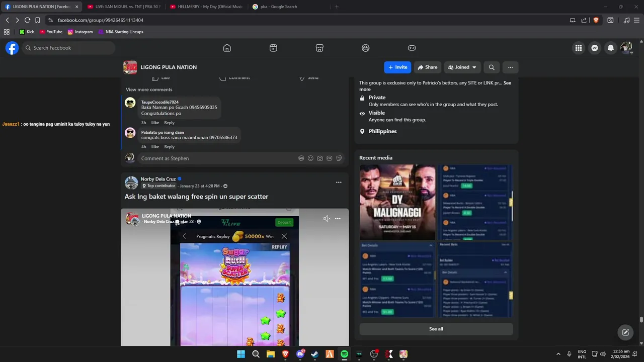Open the Facebook Video tab icon

pyautogui.click(x=273, y=48)
